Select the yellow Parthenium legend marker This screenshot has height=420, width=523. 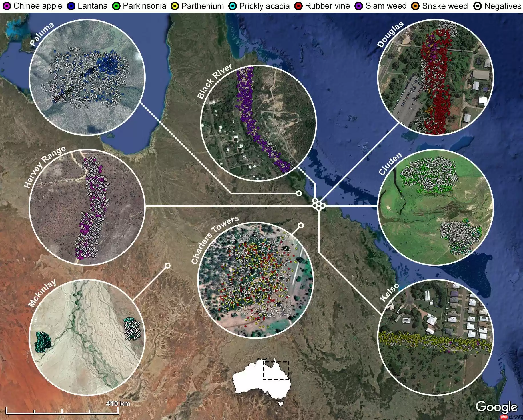175,6
